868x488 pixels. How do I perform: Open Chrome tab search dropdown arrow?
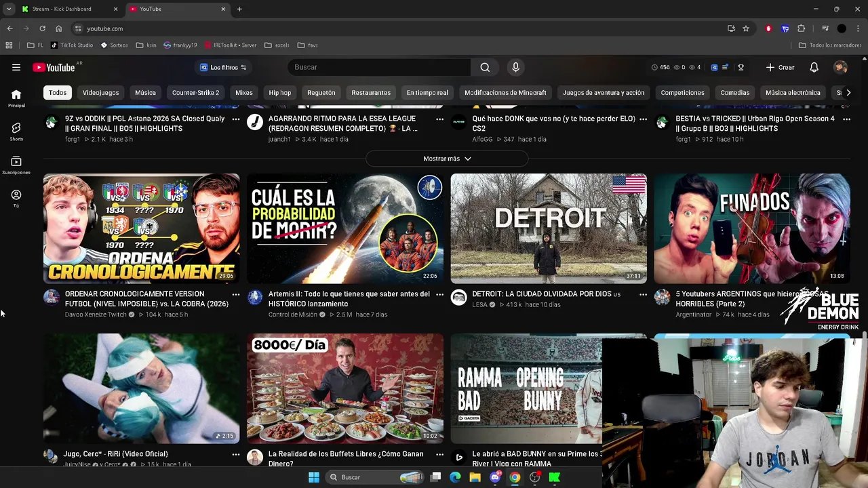click(9, 9)
